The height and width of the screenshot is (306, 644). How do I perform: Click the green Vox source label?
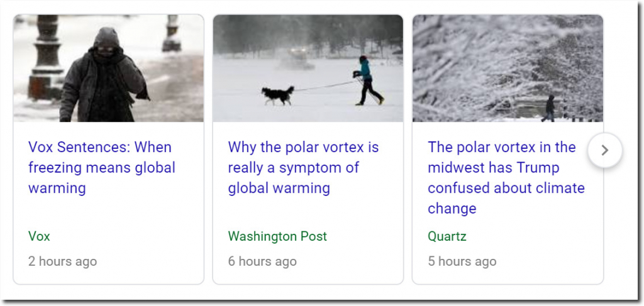pos(39,236)
